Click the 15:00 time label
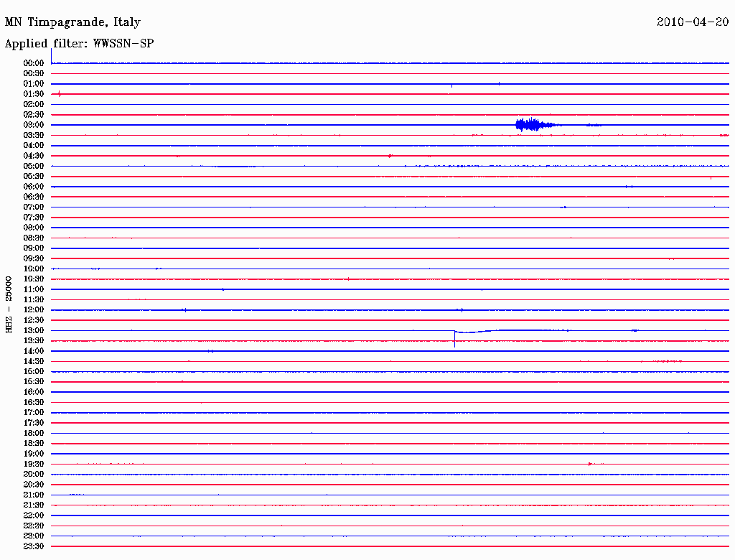Image resolution: width=735 pixels, height=560 pixels. [x=34, y=371]
